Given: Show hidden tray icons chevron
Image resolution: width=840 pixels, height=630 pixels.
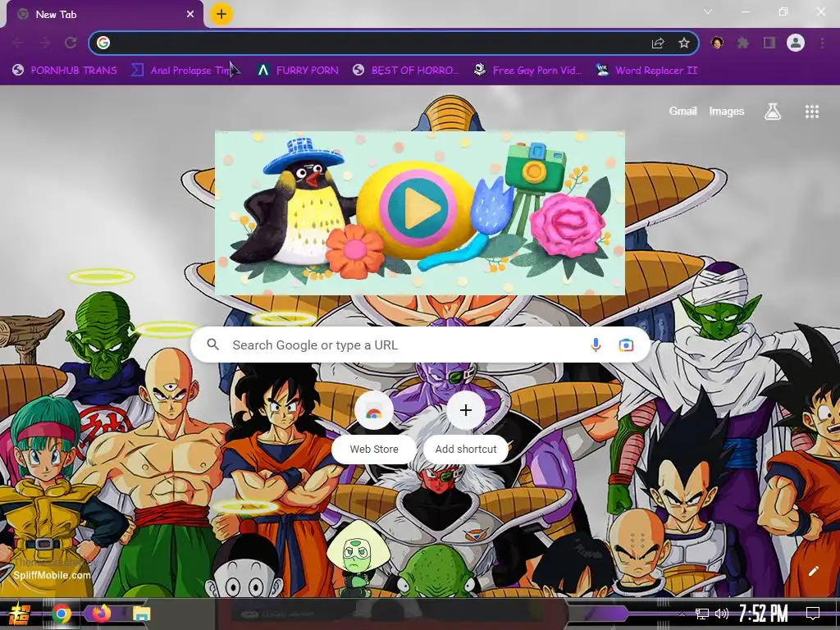Looking at the screenshot, I should (x=682, y=614).
